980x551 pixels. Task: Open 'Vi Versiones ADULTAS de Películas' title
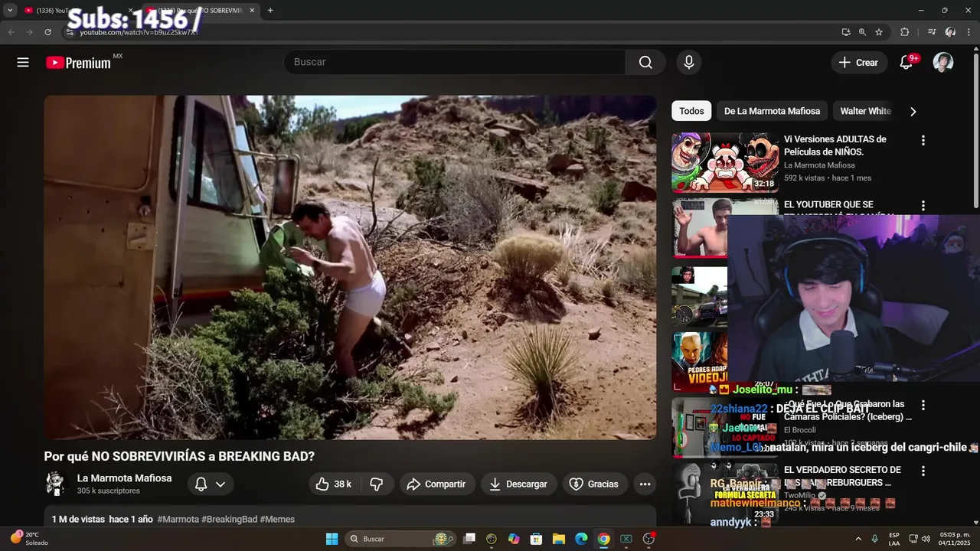835,145
